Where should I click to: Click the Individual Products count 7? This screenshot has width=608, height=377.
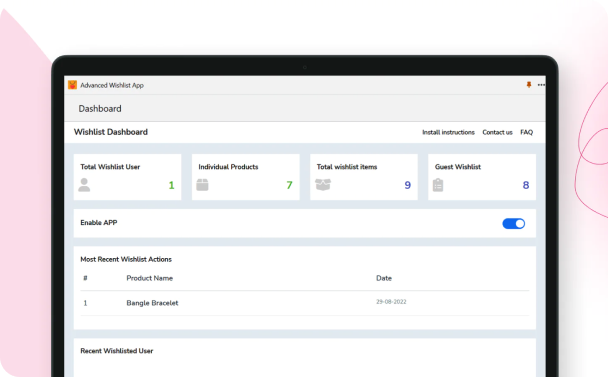tap(289, 185)
